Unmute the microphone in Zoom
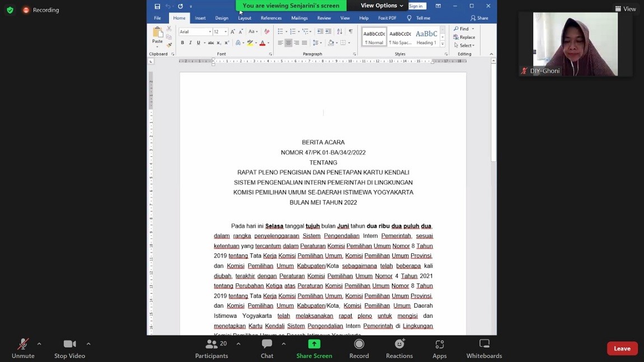 23,348
